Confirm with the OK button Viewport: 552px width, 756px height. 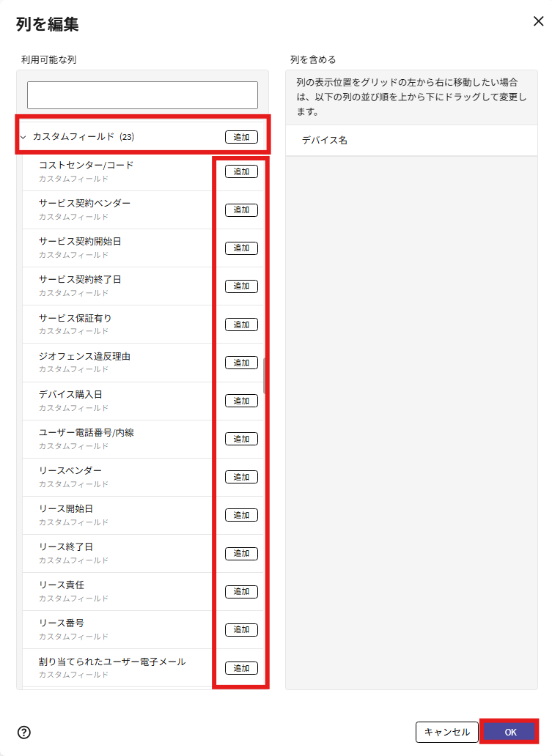(x=510, y=732)
